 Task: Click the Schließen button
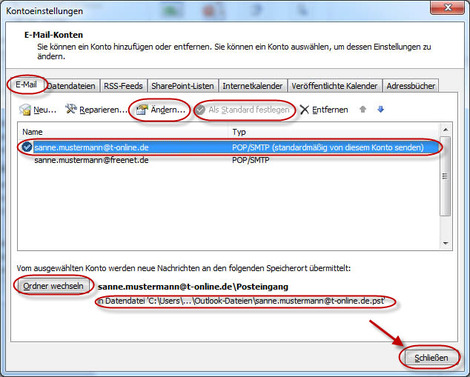tap(431, 358)
